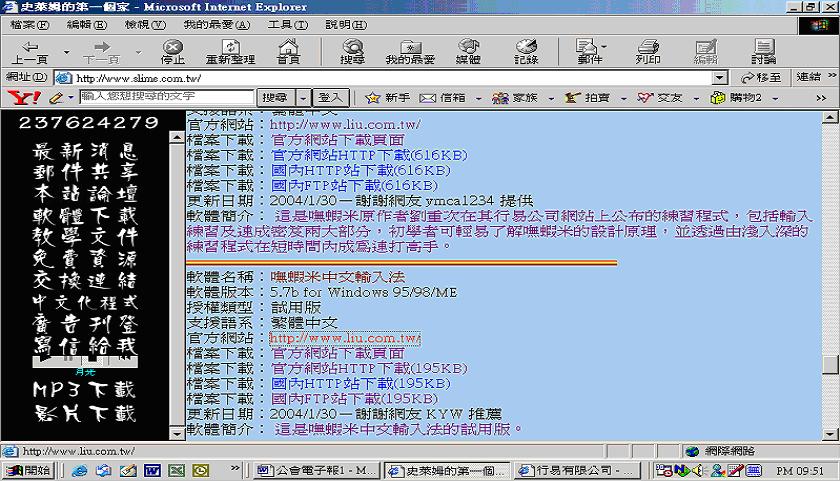Click sidebar frame scroll up arrow
Image resolution: width=840 pixels, height=481 pixels.
[177, 137]
